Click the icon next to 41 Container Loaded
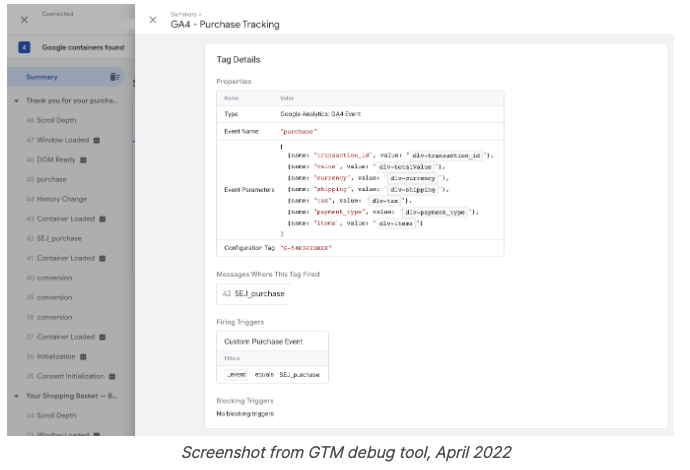690x470 pixels. click(103, 259)
